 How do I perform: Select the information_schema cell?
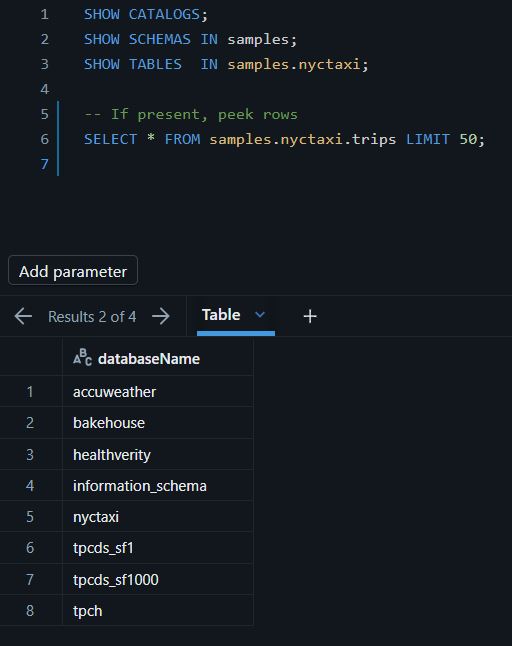tap(158, 486)
